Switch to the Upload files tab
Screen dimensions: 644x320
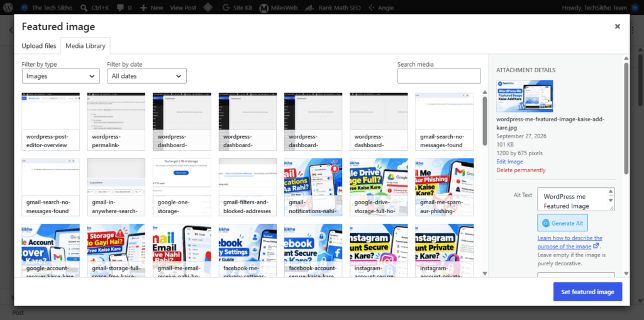(39, 46)
